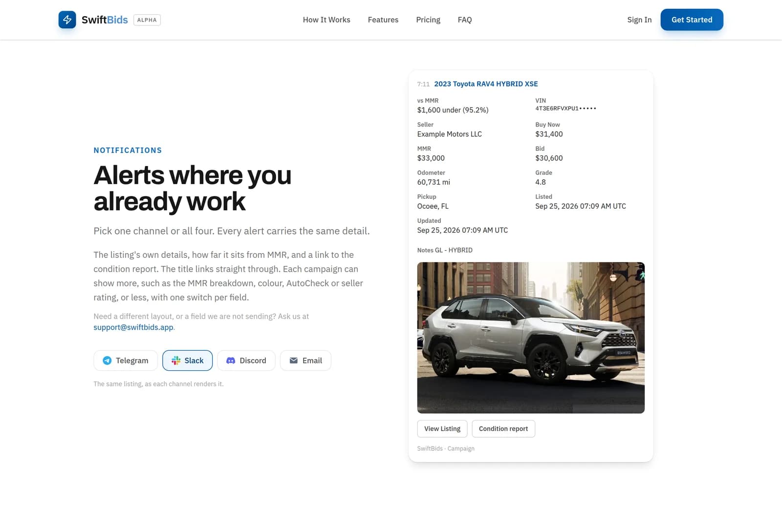The height and width of the screenshot is (532, 782).
Task: Click the VIN value 4T3E6RFVXPU1
Action: [x=565, y=108]
